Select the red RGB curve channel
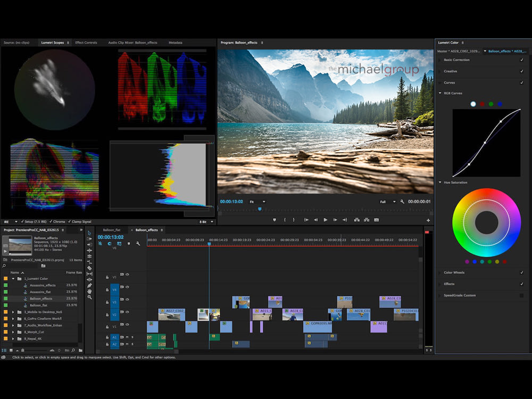 click(x=482, y=104)
